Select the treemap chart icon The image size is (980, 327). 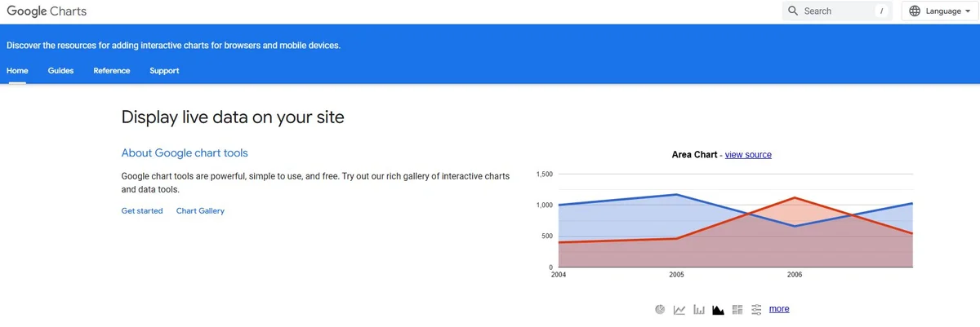(x=737, y=310)
